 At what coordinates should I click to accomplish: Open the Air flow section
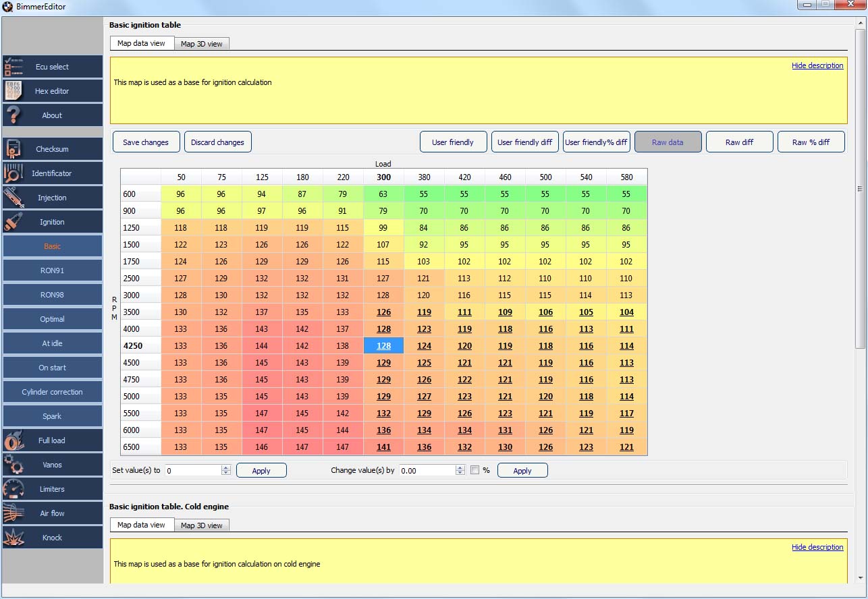(53, 513)
